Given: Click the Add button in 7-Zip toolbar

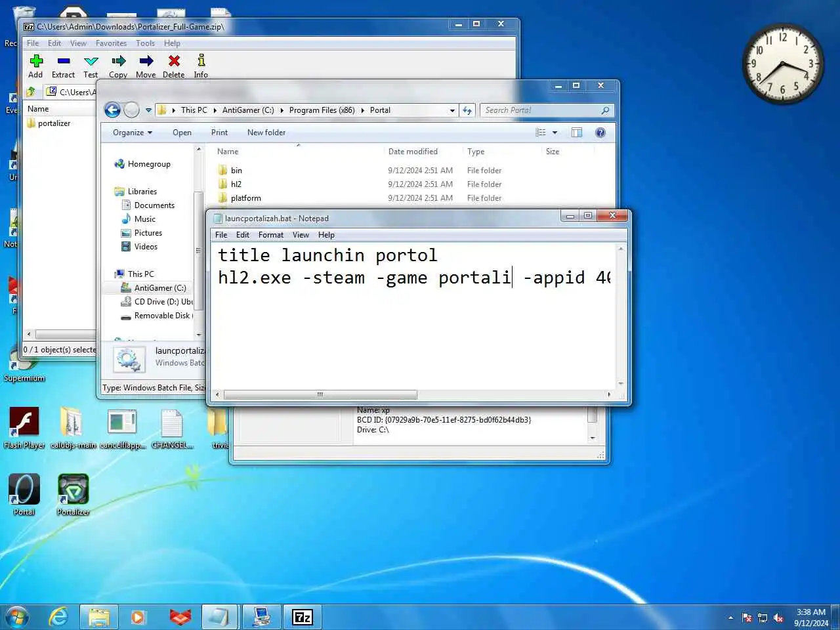Looking at the screenshot, I should [x=35, y=66].
